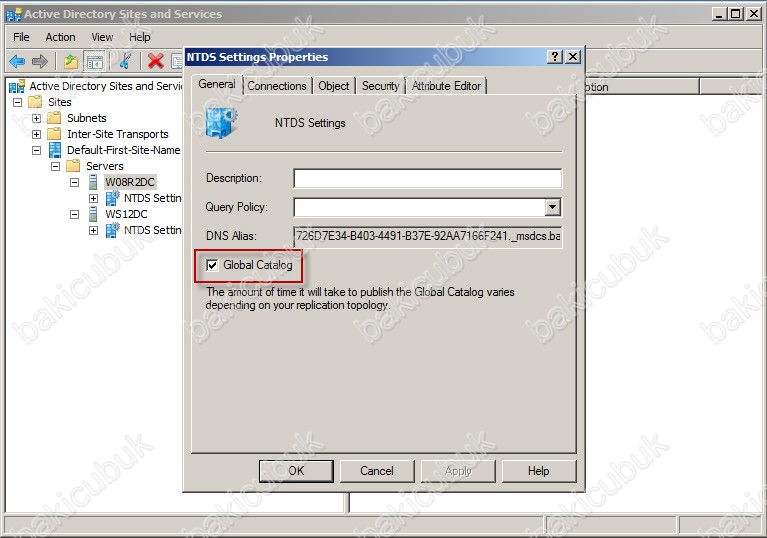Click the blue Back arrow in toolbar
This screenshot has height=538, width=767.
pos(17,61)
